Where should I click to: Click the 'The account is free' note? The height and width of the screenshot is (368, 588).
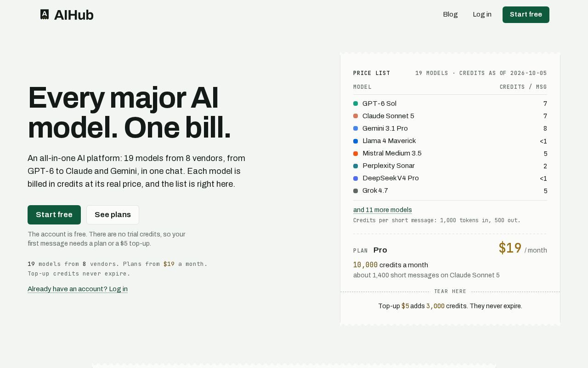click(x=107, y=239)
